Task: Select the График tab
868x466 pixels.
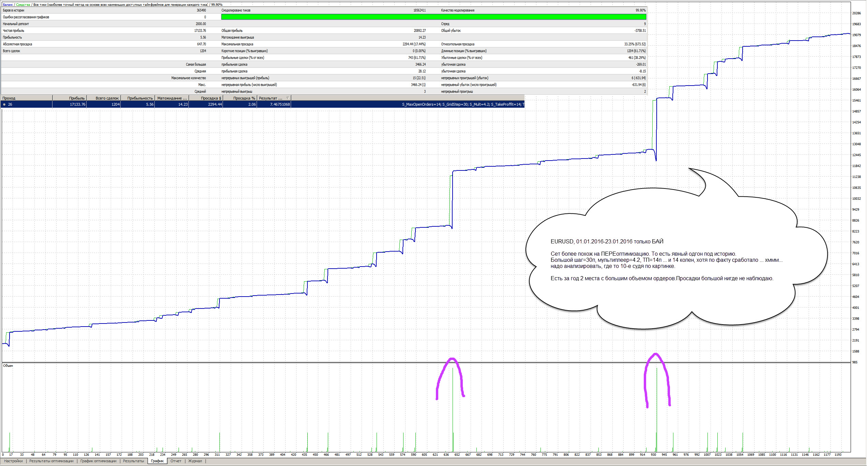Action: tap(157, 461)
